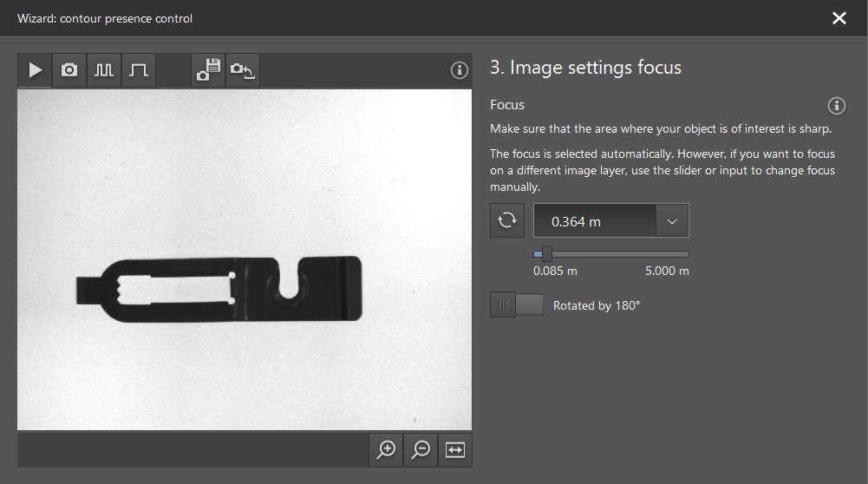The width and height of the screenshot is (868, 484).
Task: Activate continuous trigger pulse icon
Action: 104,70
